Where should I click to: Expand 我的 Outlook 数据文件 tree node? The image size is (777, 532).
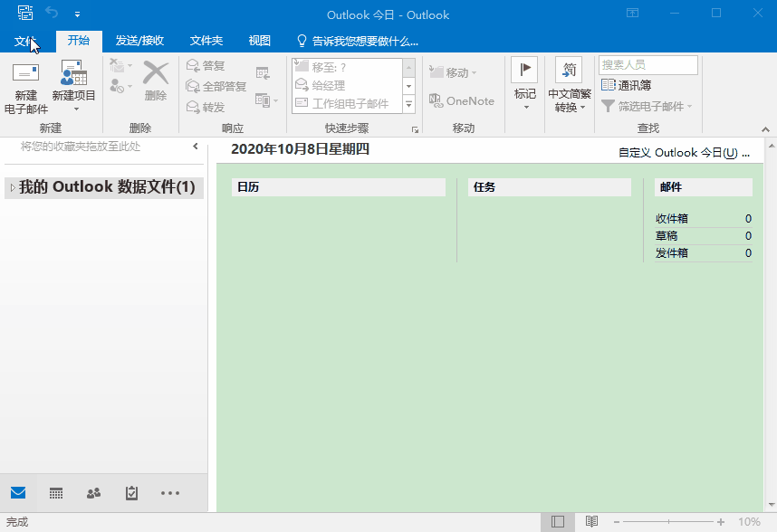coord(13,187)
